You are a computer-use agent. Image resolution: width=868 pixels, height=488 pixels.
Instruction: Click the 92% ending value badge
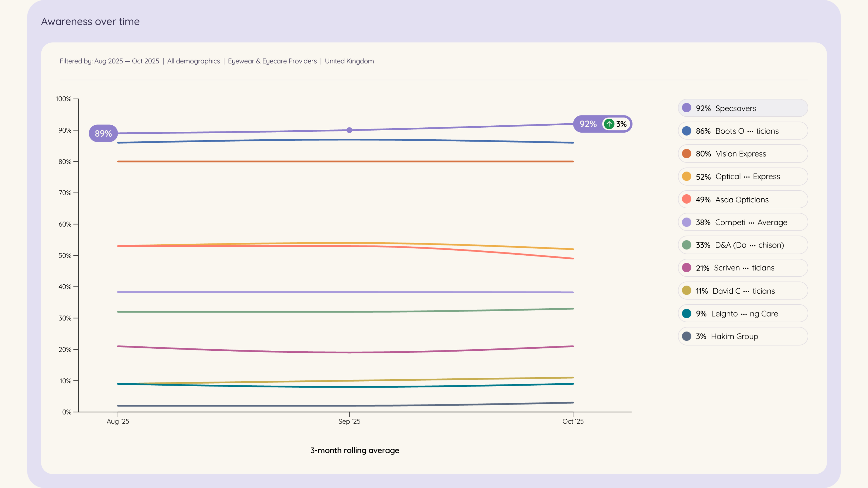pos(588,124)
